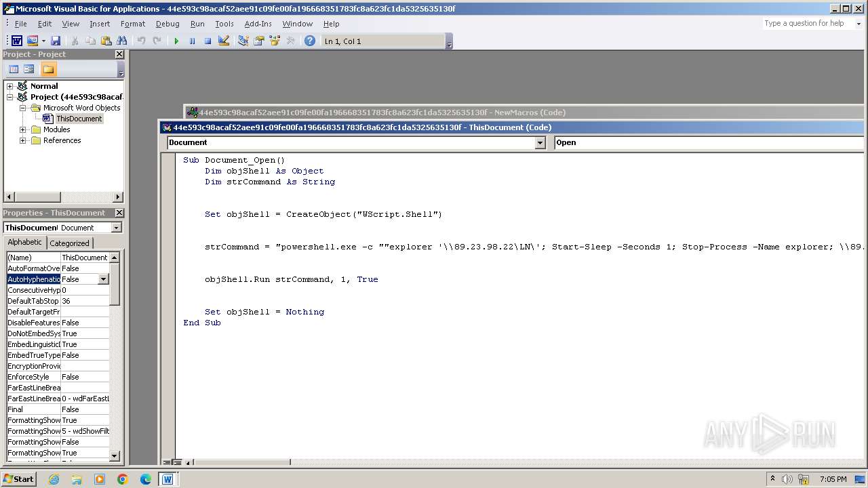The image size is (868, 488).
Task: Click the Break pause icon
Action: (192, 41)
